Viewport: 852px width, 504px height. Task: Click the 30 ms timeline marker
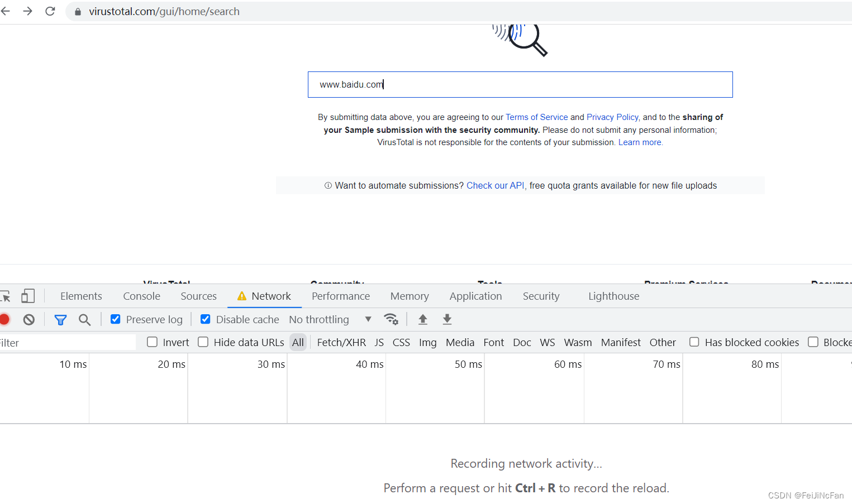coord(271,364)
